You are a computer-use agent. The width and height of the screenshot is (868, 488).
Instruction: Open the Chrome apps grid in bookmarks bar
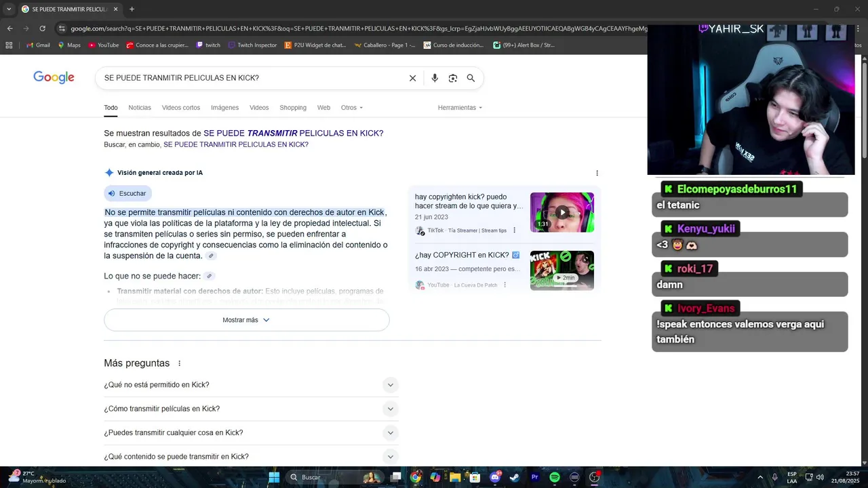(9, 45)
